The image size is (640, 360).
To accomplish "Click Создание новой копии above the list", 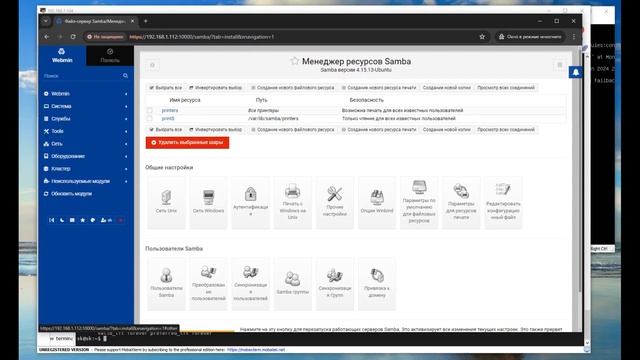I will click(446, 88).
